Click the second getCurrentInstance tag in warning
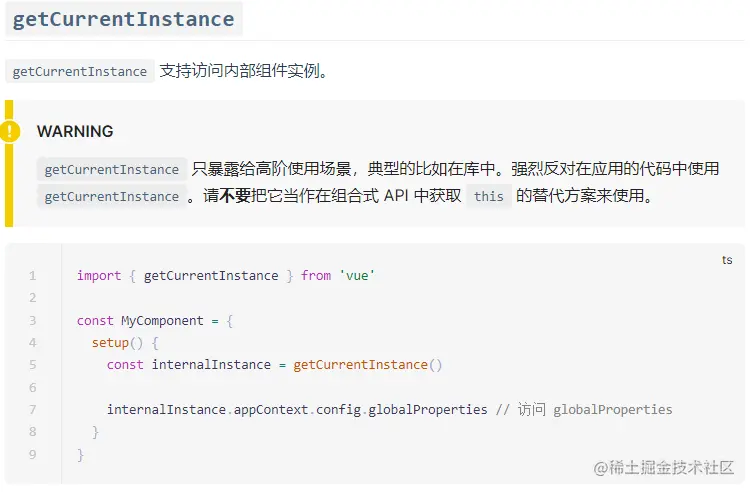Screen dimensions: 750x492 pyautogui.click(x=111, y=196)
